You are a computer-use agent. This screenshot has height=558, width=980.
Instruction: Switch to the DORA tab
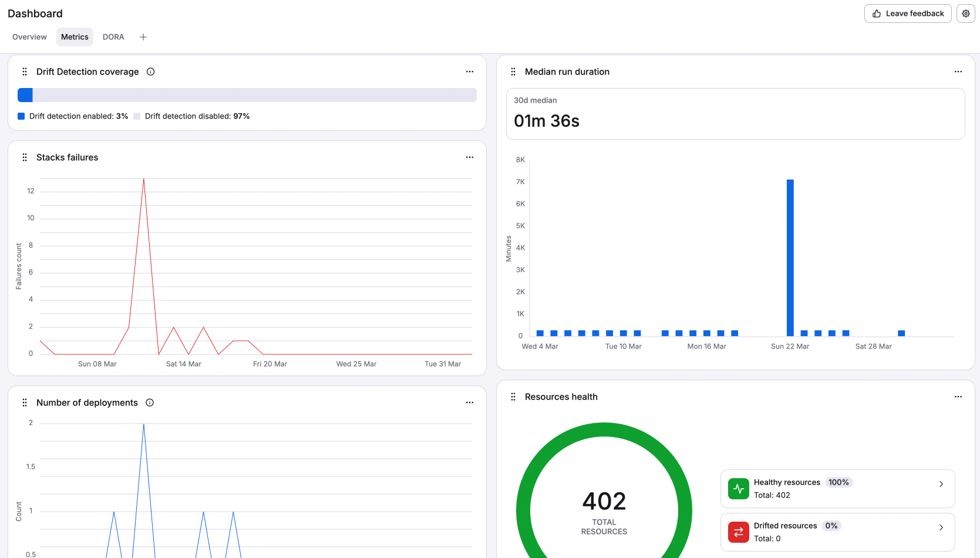coord(113,36)
